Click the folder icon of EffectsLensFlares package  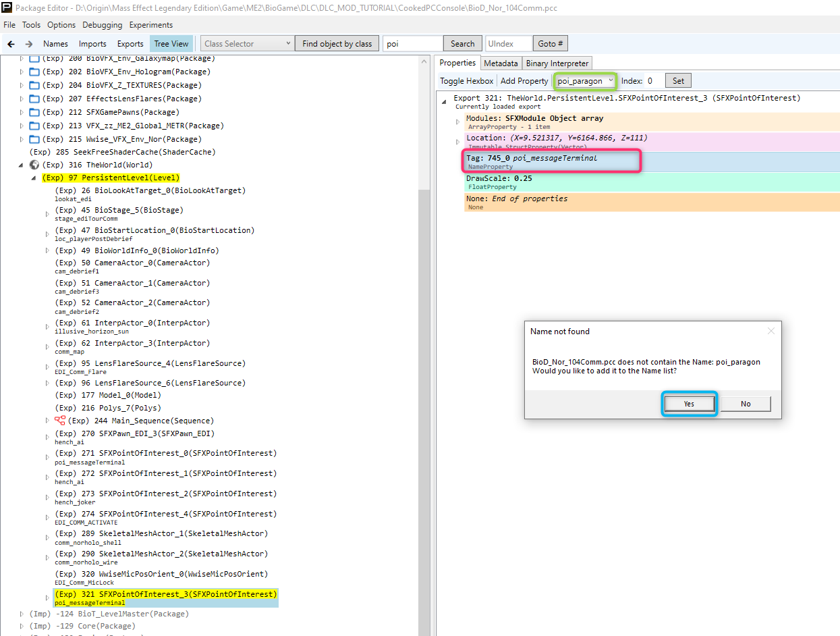[x=34, y=99]
